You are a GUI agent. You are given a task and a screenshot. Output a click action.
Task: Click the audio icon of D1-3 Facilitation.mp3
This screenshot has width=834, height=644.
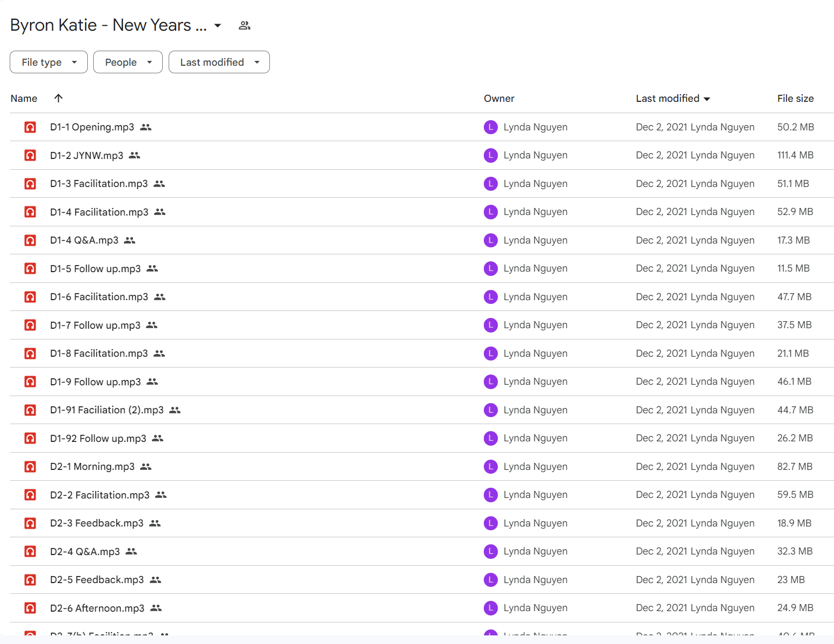tap(30, 184)
